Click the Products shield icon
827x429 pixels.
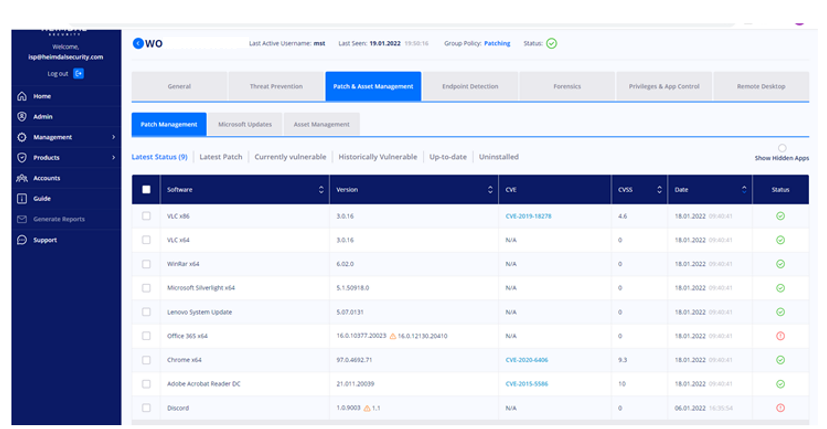(x=22, y=157)
